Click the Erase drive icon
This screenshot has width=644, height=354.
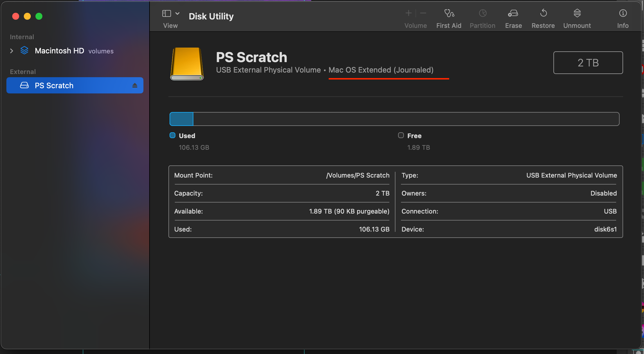[x=513, y=13]
